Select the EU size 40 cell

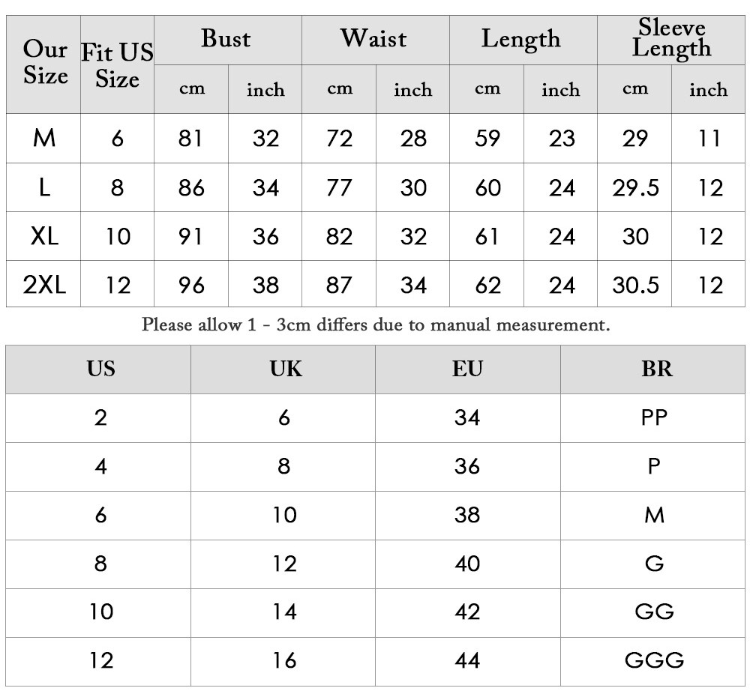467,564
